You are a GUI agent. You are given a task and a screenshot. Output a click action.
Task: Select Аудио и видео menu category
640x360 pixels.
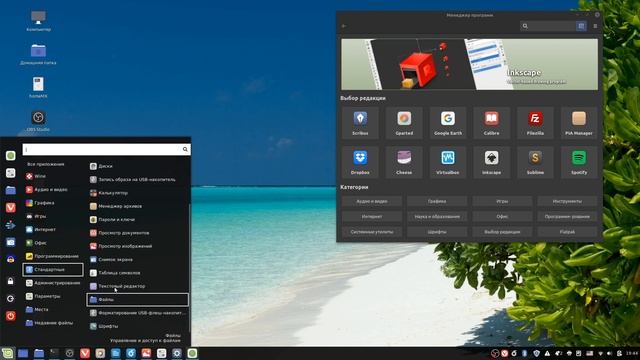point(53,189)
